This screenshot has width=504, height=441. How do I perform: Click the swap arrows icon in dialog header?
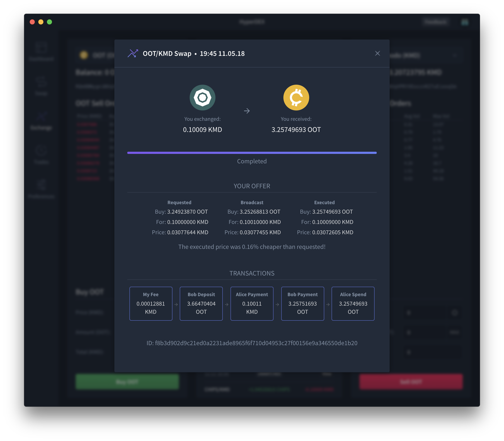[133, 53]
